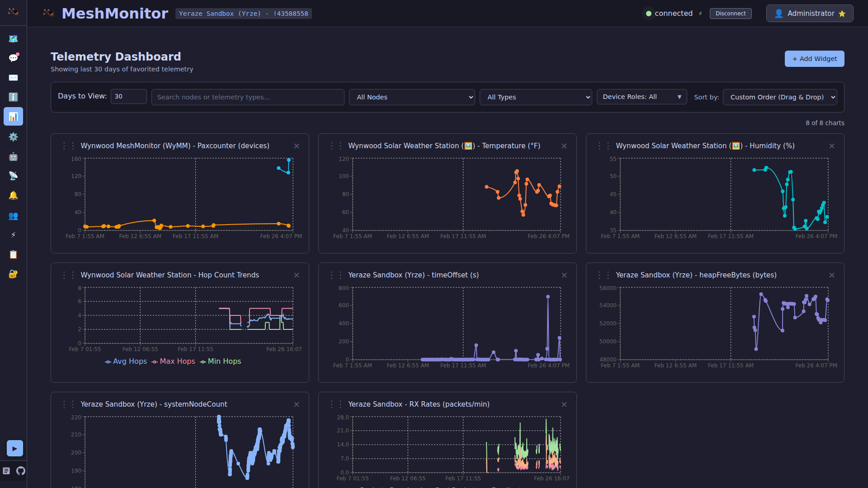Remove the Hop Count Trends widget
The height and width of the screenshot is (488, 868).
(297, 275)
